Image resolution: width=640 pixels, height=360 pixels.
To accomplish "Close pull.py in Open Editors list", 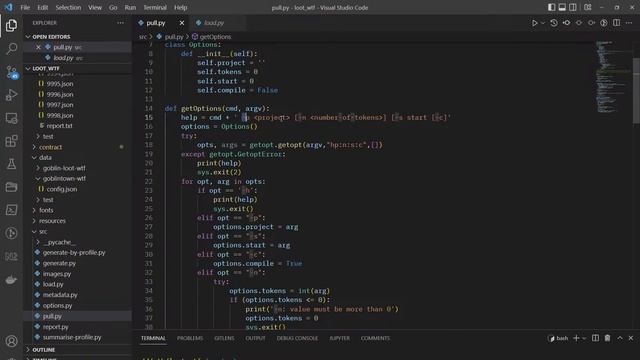I will pos(38,47).
